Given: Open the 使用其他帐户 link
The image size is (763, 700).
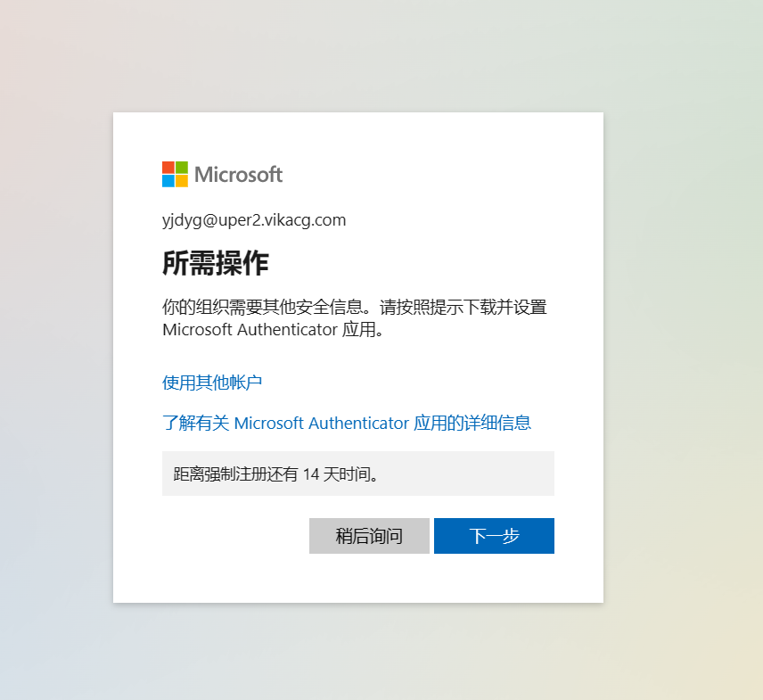Looking at the screenshot, I should click(212, 383).
